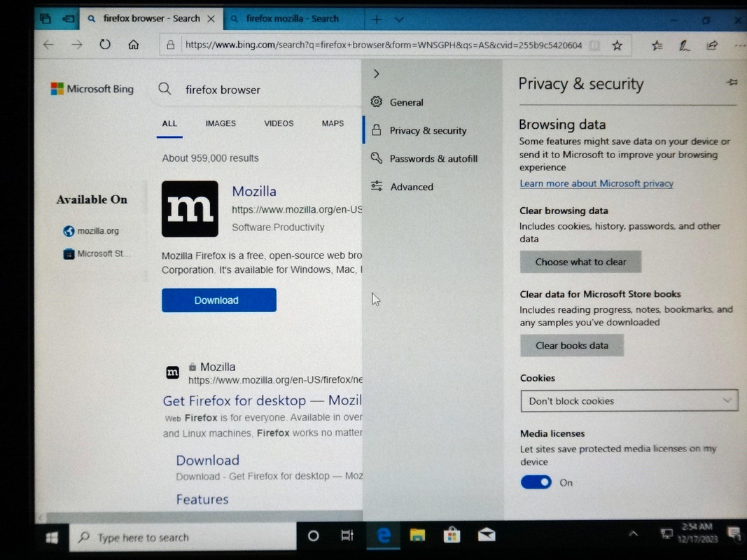Viewport: 747px width, 560px height.
Task: Click the taskbar search box
Action: pos(183,538)
